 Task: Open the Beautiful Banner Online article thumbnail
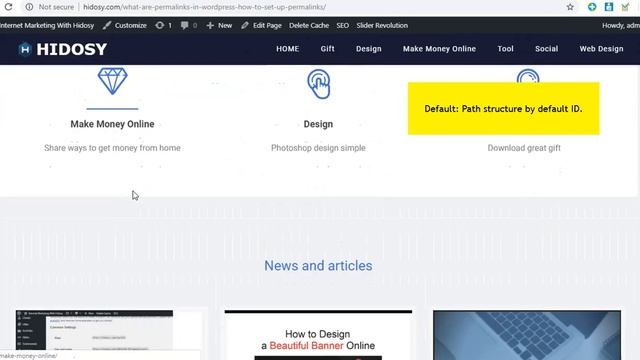318,335
